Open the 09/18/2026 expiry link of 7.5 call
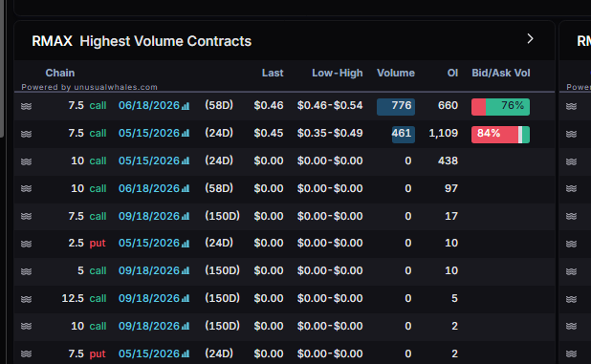Image resolution: width=591 pixels, height=364 pixels. click(x=149, y=216)
